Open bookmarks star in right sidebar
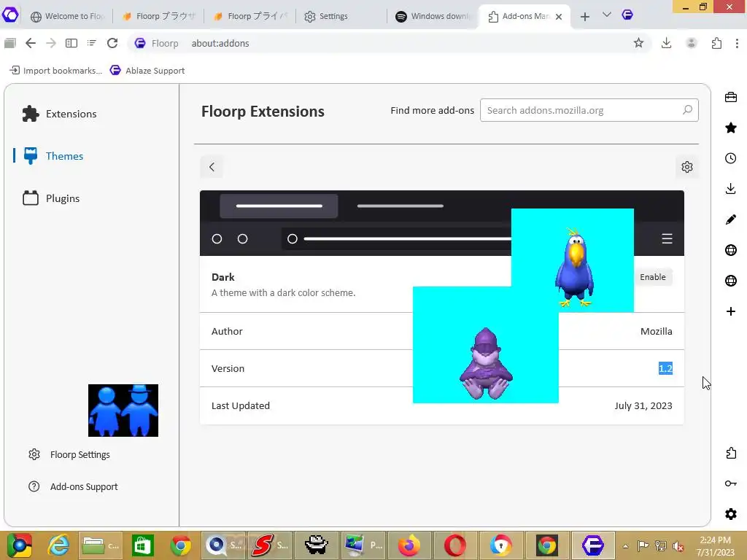This screenshot has width=747, height=560. click(x=731, y=128)
